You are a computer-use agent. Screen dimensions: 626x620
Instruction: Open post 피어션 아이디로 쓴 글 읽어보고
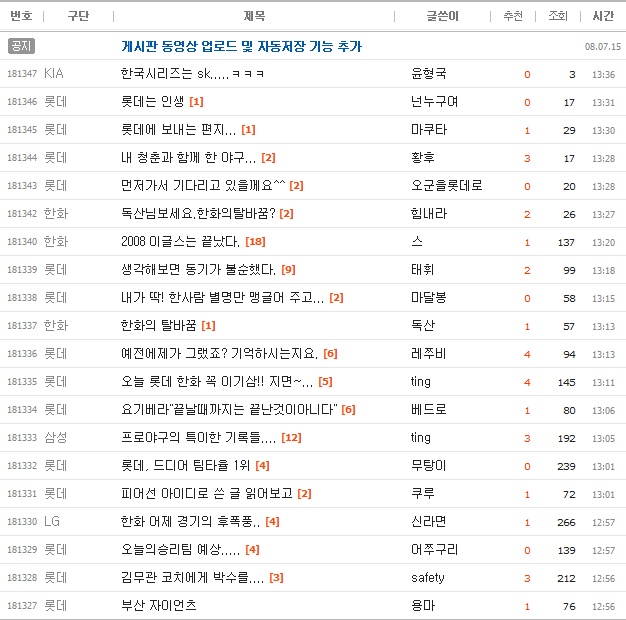tap(207, 493)
